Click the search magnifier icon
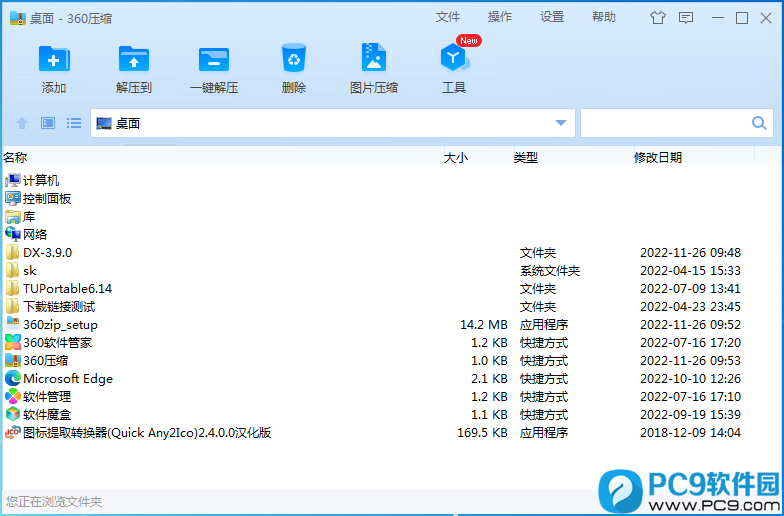This screenshot has width=784, height=516. pyautogui.click(x=759, y=123)
